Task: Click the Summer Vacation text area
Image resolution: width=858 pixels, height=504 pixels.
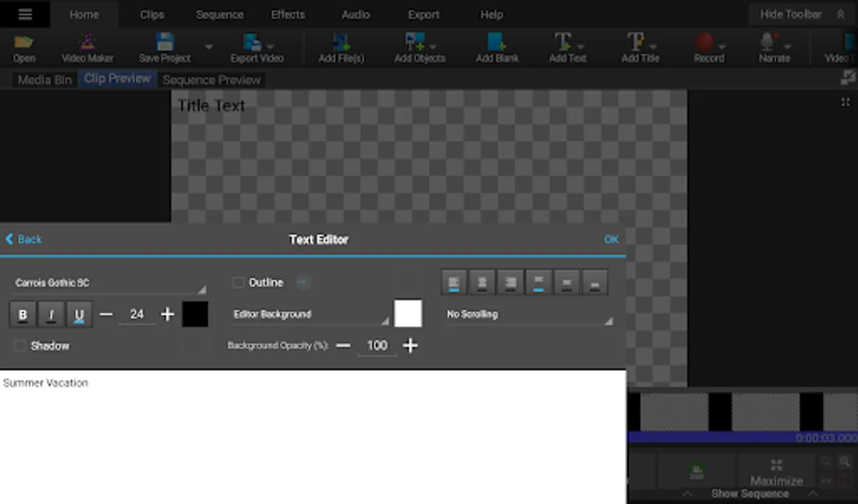Action: (313, 437)
